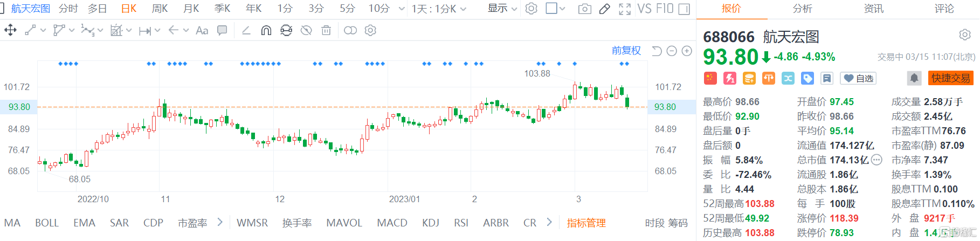Select the Aa text annotation tool
The height and width of the screenshot is (241, 980).
click(202, 31)
